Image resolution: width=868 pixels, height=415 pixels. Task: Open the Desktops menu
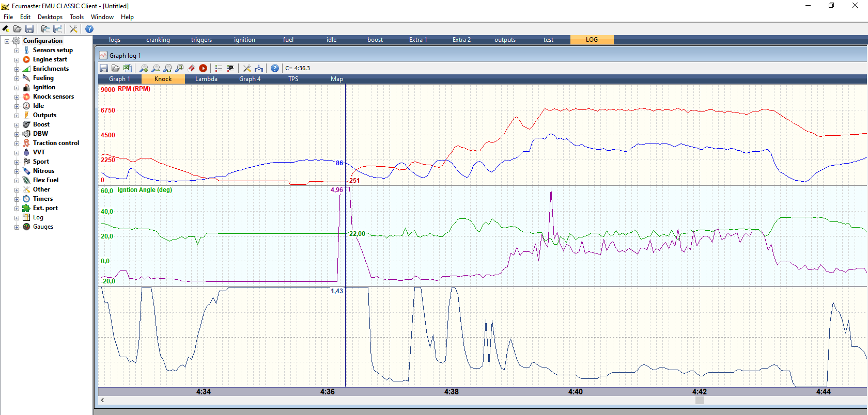coord(50,17)
